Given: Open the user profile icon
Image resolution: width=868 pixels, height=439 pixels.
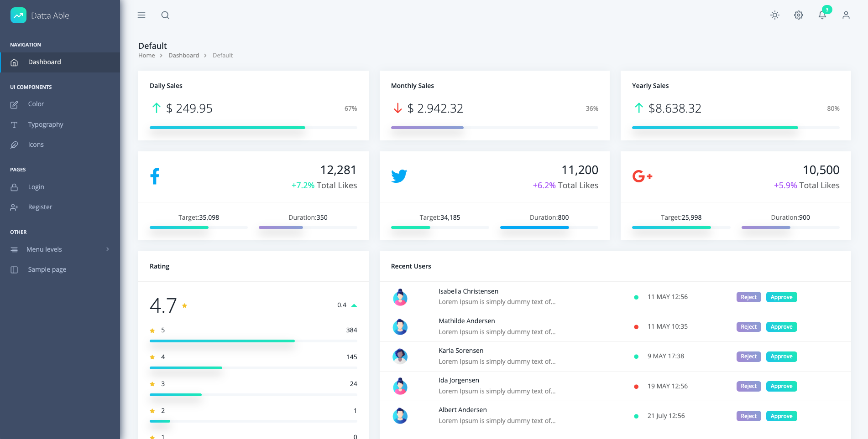Looking at the screenshot, I should (x=846, y=15).
